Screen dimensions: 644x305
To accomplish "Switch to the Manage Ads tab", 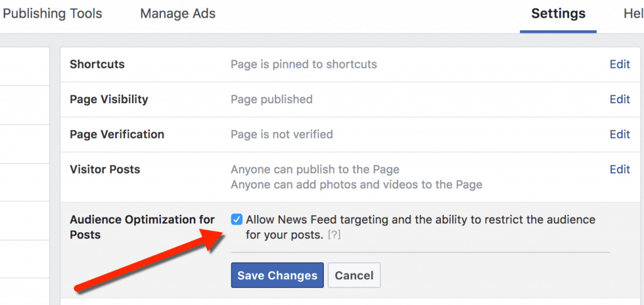I will click(177, 13).
